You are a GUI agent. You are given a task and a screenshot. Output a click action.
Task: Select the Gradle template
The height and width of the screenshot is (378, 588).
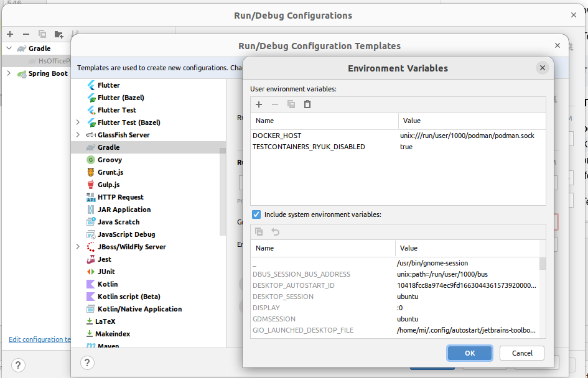(148, 147)
